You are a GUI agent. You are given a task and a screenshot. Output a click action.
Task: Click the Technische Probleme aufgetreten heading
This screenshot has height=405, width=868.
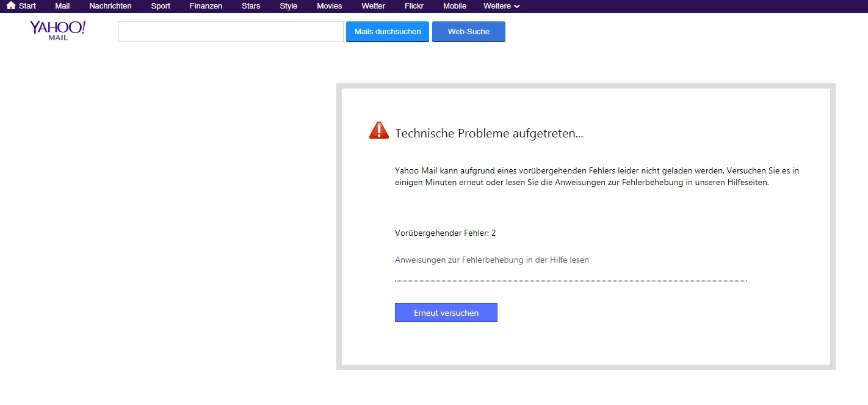pos(489,133)
